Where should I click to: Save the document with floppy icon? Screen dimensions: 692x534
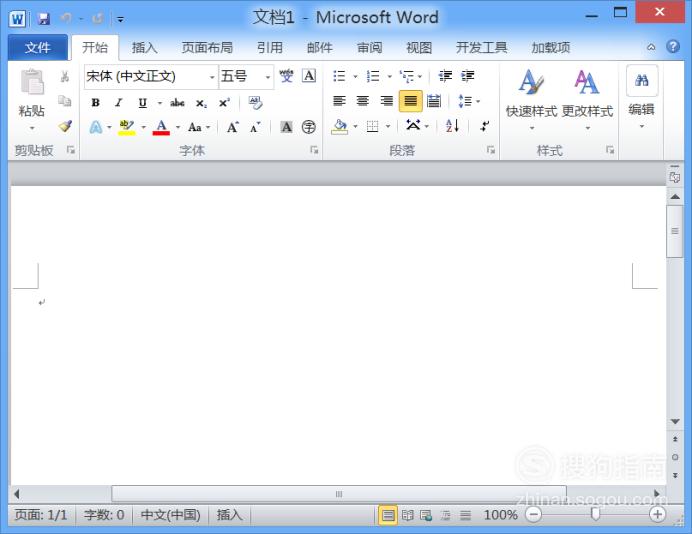tap(43, 19)
